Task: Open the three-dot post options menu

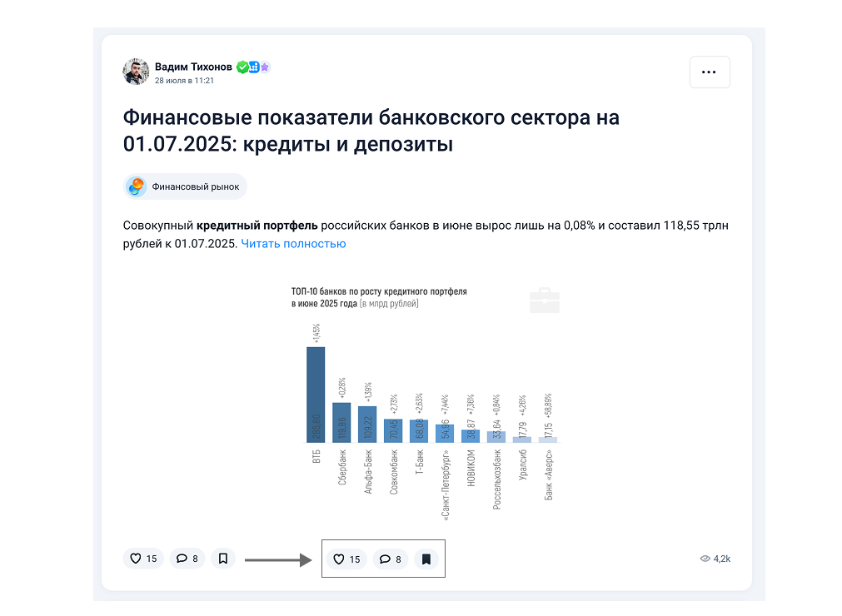Action: click(x=710, y=72)
